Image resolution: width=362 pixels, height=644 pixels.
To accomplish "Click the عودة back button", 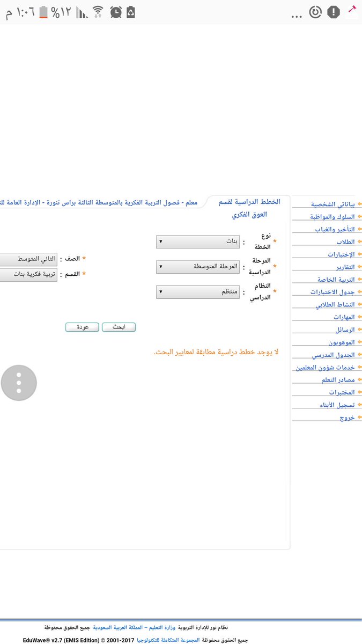I will (x=82, y=327).
